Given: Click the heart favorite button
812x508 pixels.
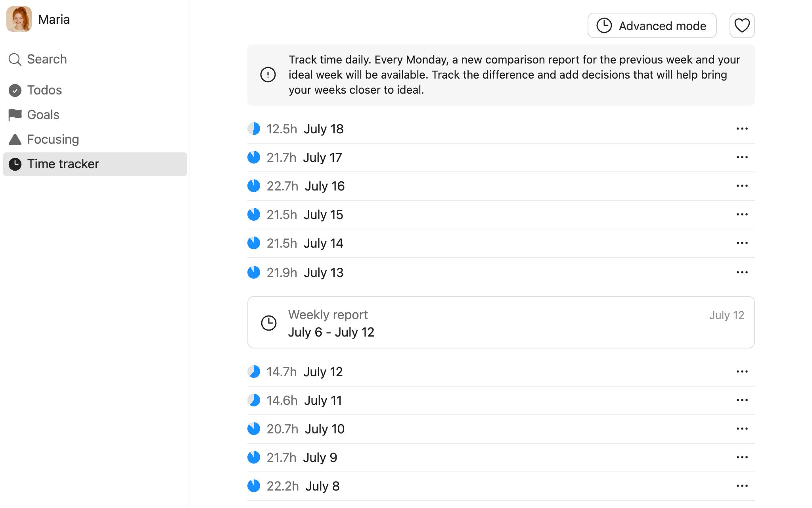Looking at the screenshot, I should click(742, 26).
